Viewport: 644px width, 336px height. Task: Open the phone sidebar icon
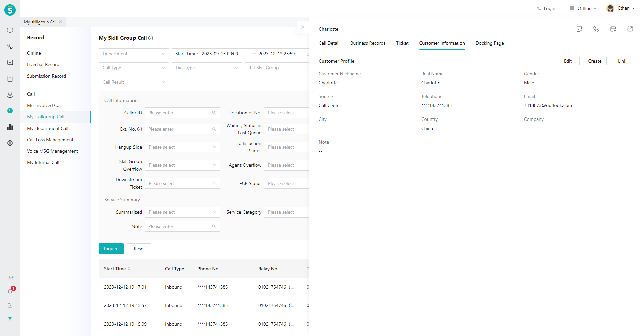[x=10, y=46]
